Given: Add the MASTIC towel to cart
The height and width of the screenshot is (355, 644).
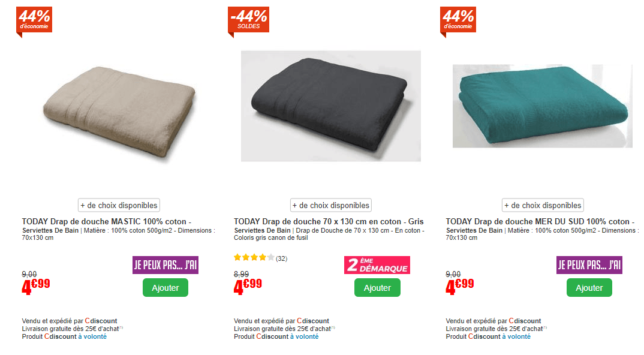Looking at the screenshot, I should pos(165,288).
